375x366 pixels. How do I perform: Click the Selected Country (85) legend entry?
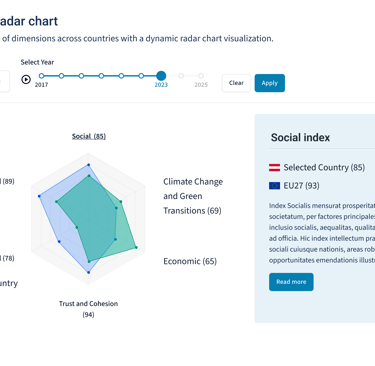pos(317,167)
